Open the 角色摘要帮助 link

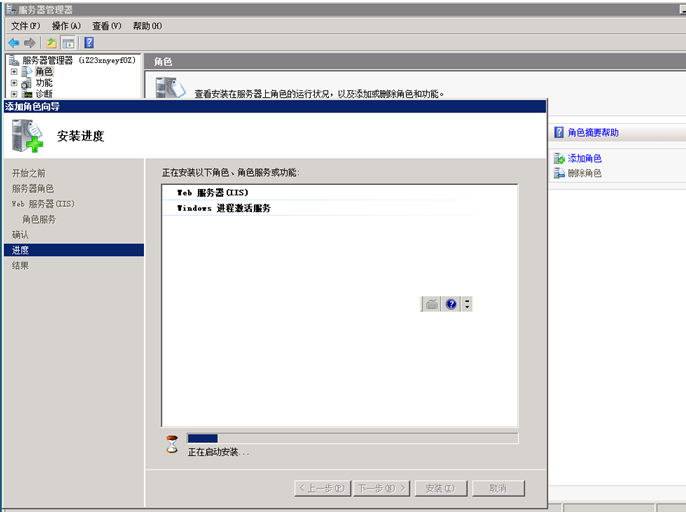[x=592, y=132]
